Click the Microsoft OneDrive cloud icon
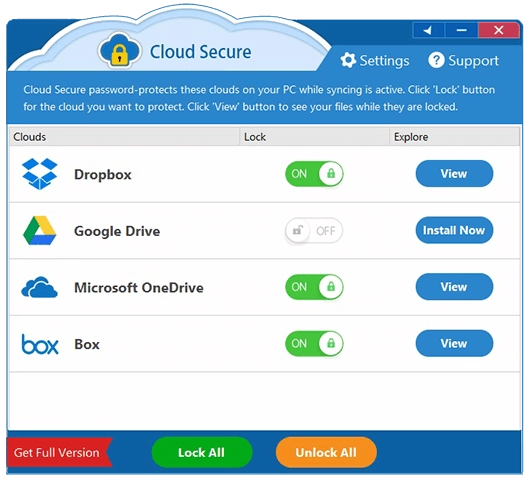This screenshot has width=525, height=478. coord(40,287)
